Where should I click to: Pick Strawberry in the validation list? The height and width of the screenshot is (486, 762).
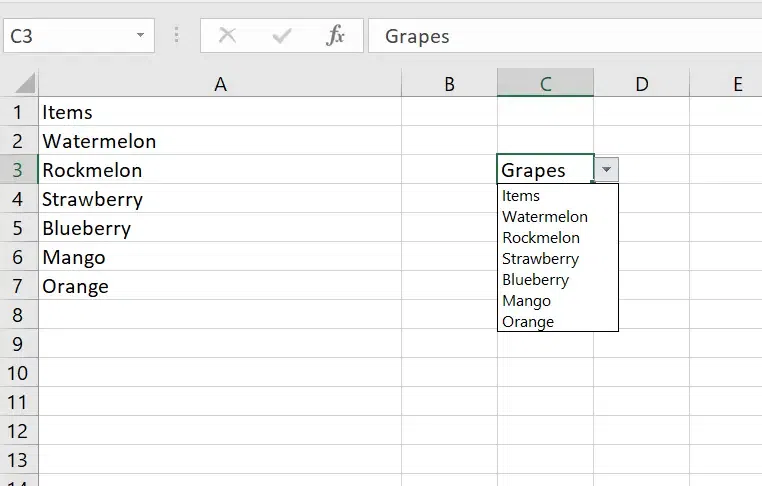pyautogui.click(x=540, y=259)
